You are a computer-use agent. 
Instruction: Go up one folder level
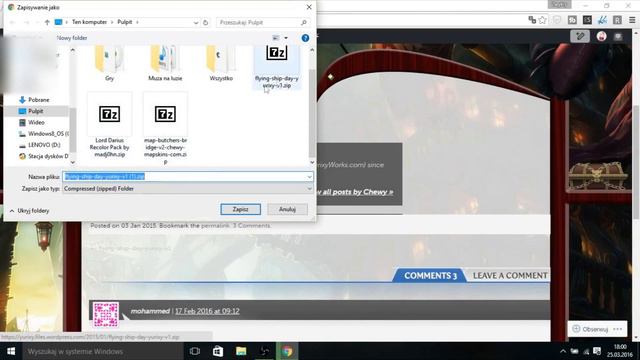tap(47, 22)
